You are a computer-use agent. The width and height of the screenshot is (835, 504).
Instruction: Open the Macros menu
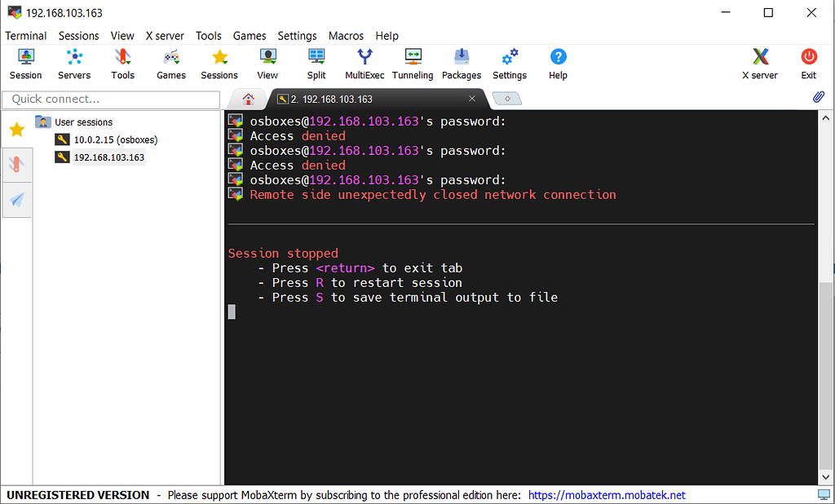click(x=346, y=36)
